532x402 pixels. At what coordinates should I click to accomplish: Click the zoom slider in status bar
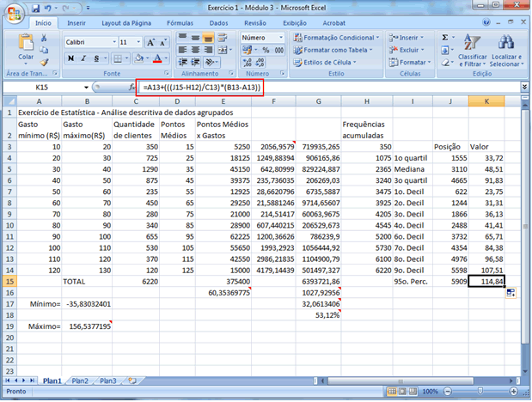481,391
